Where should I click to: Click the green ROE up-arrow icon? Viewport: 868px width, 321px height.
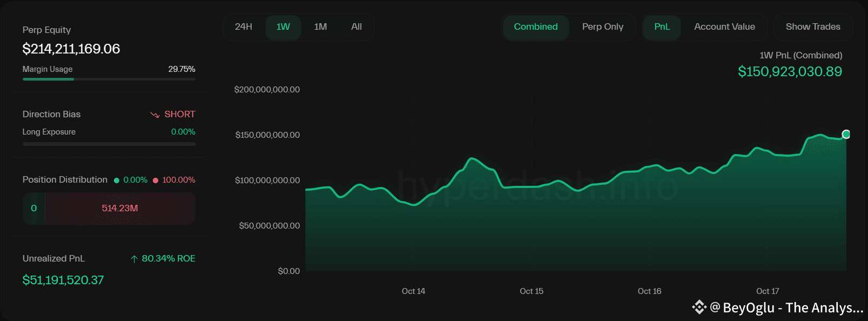pos(134,259)
